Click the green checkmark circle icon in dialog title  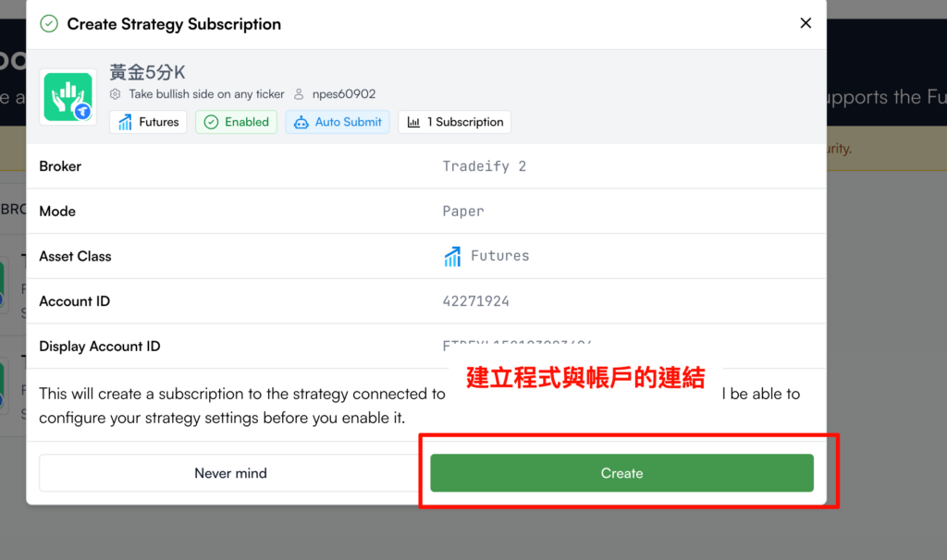point(49,24)
